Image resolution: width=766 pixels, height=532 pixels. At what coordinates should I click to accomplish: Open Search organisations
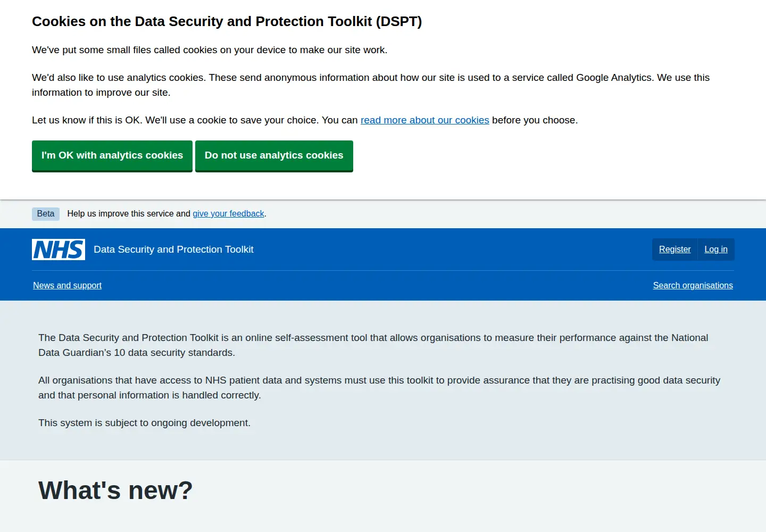pos(693,286)
